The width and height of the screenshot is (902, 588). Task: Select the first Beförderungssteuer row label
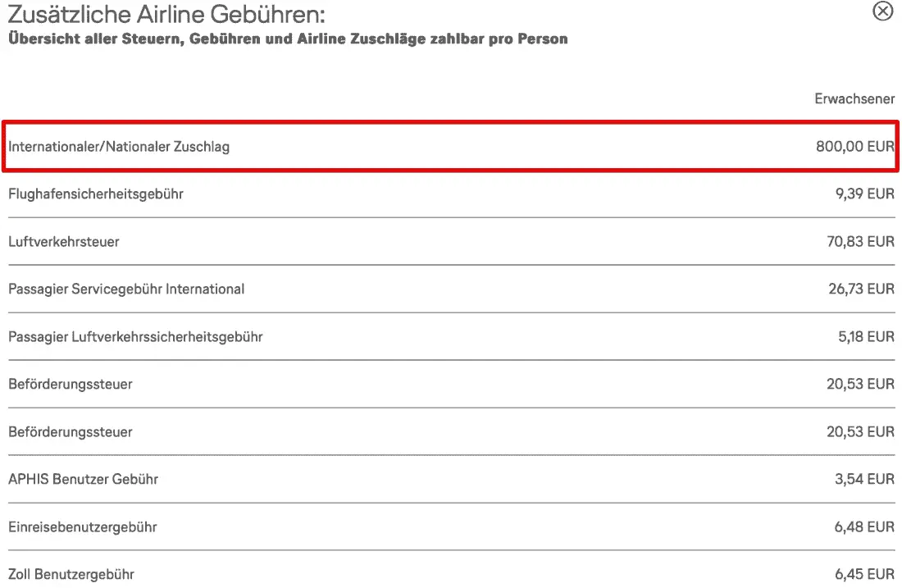pyautogui.click(x=71, y=384)
